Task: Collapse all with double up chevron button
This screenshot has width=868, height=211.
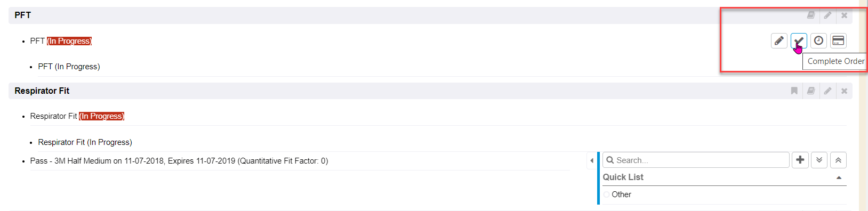Action: coord(838,160)
